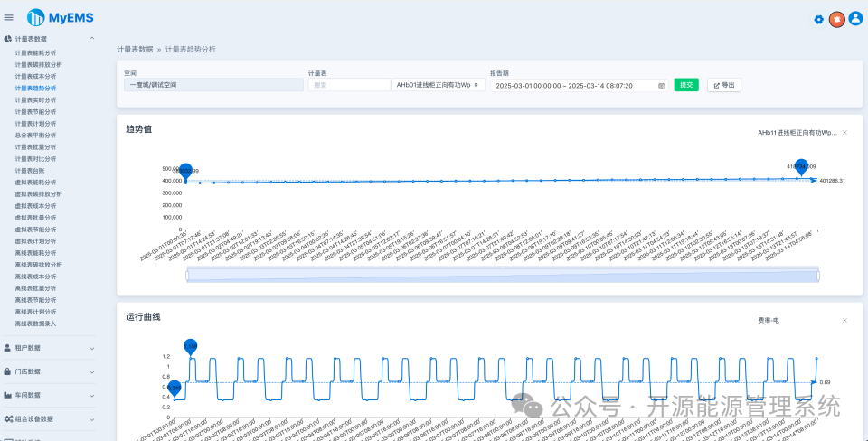The image size is (868, 441).
Task: Click the trend chart zoom range slider
Action: (503, 275)
